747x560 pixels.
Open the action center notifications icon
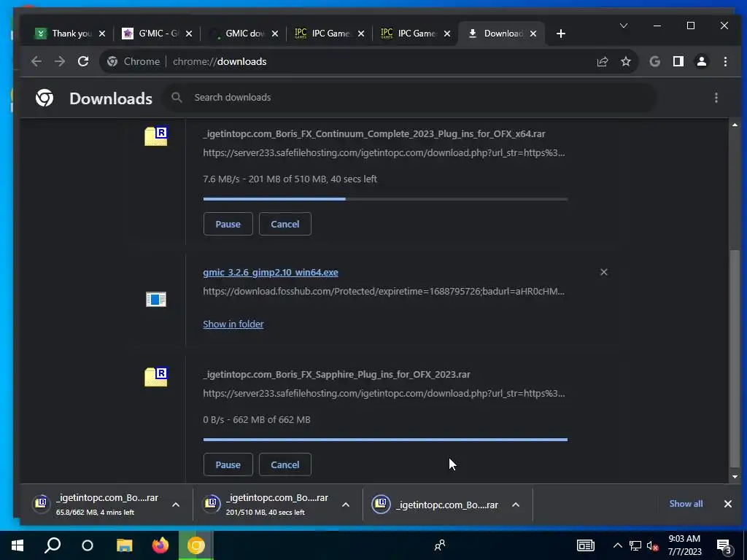tap(724, 546)
